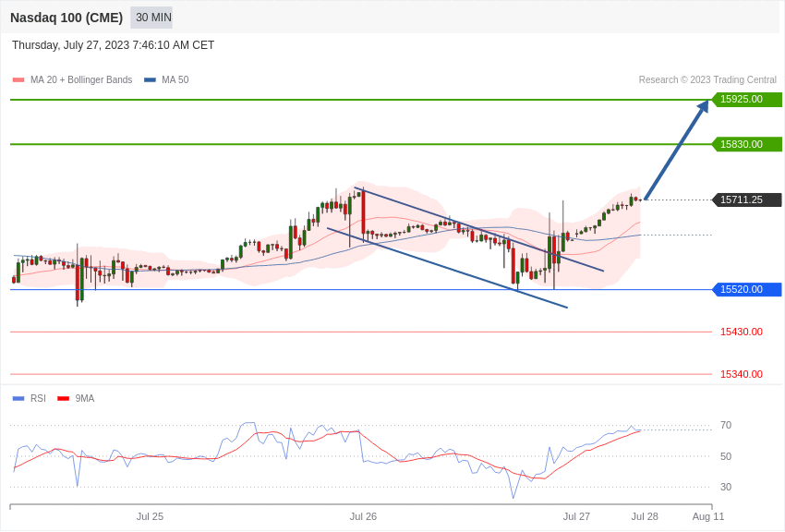Click the Jul 26 date axis label
The width and height of the screenshot is (785, 532).
363,516
